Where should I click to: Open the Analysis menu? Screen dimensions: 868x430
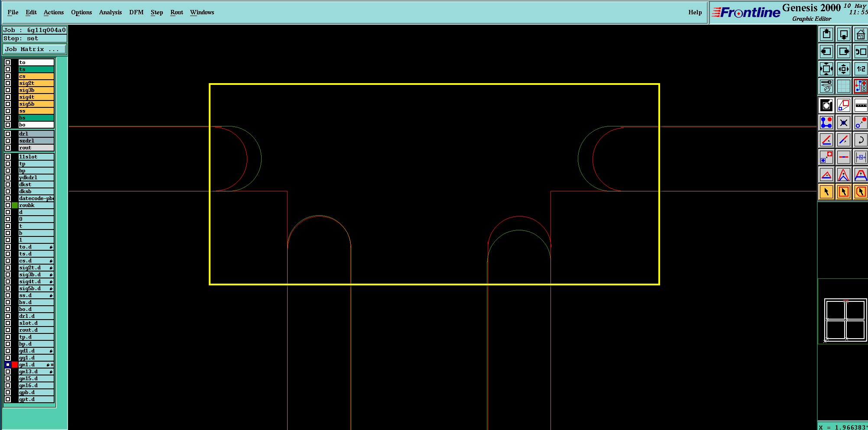tap(110, 12)
